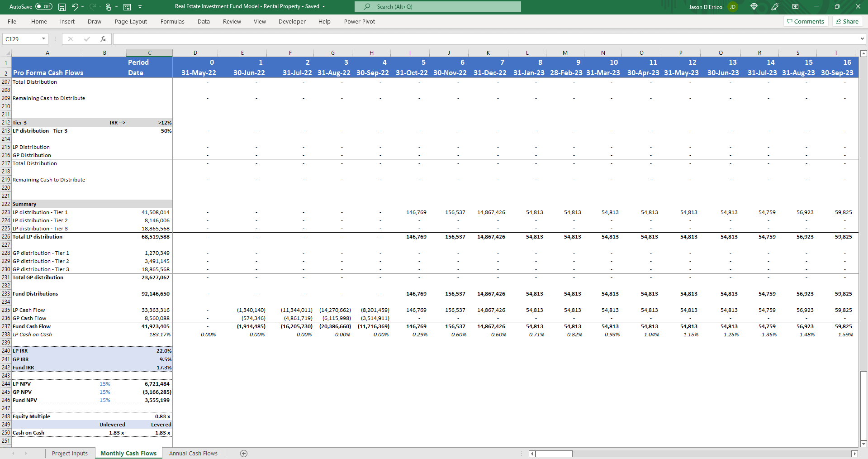Click the Form icon in quick access toolbar
The width and height of the screenshot is (868, 459).
click(127, 7)
